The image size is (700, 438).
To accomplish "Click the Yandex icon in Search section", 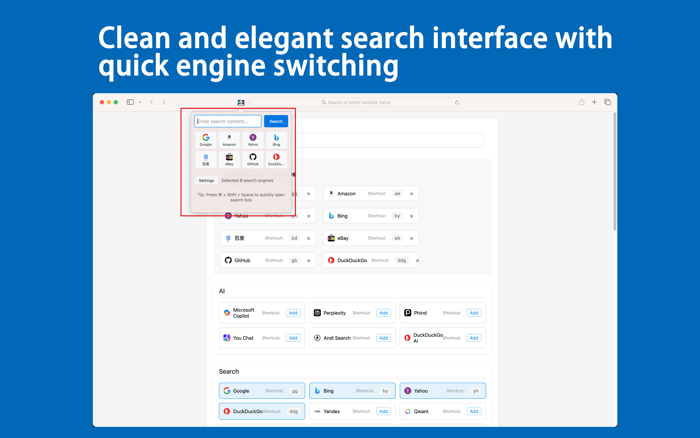I will click(317, 411).
